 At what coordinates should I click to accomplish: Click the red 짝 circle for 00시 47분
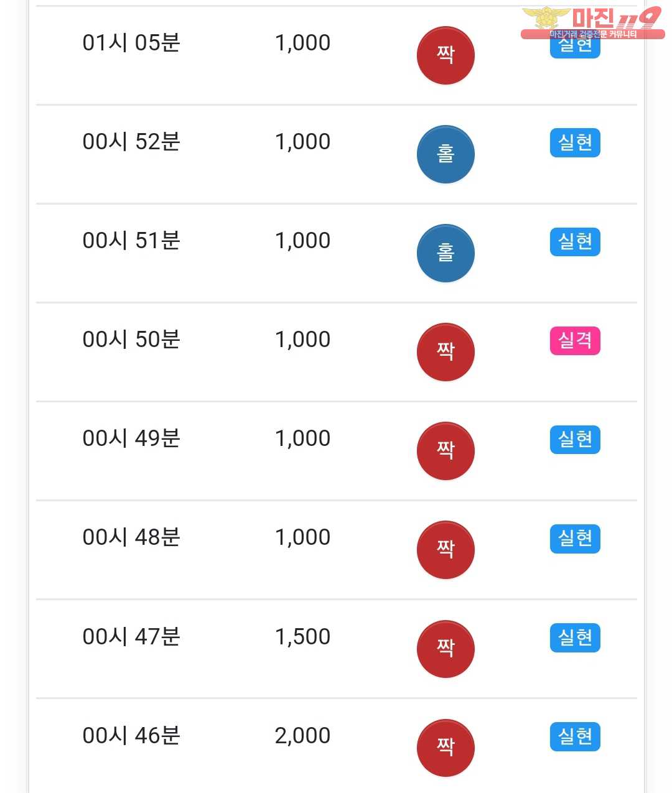(446, 649)
